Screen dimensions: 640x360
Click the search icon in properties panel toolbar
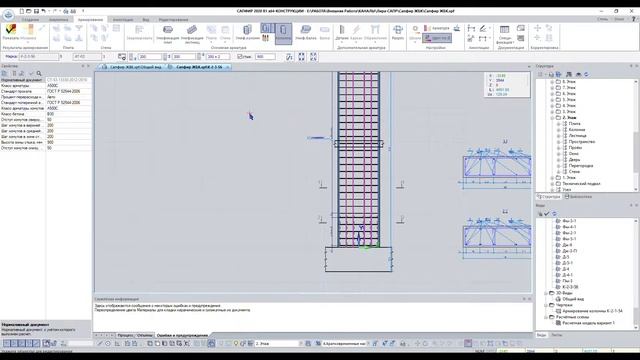(x=39, y=73)
